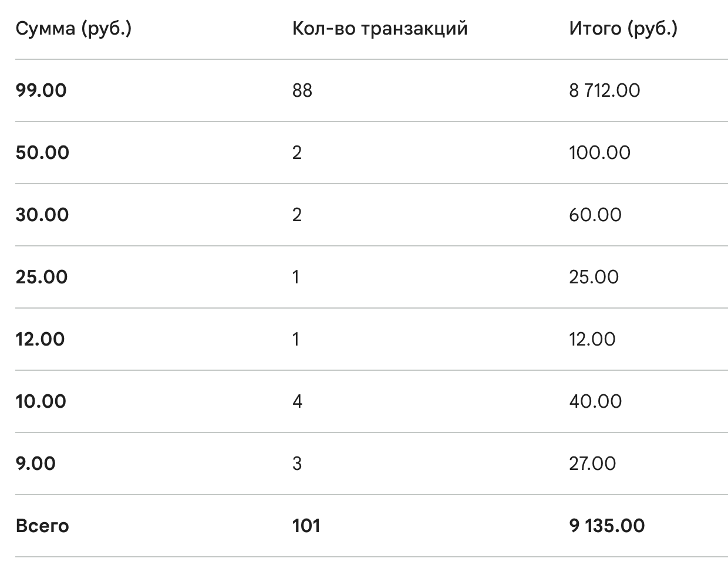Select the 25.00 amount row label
The height and width of the screenshot is (582, 728).
coord(42,278)
